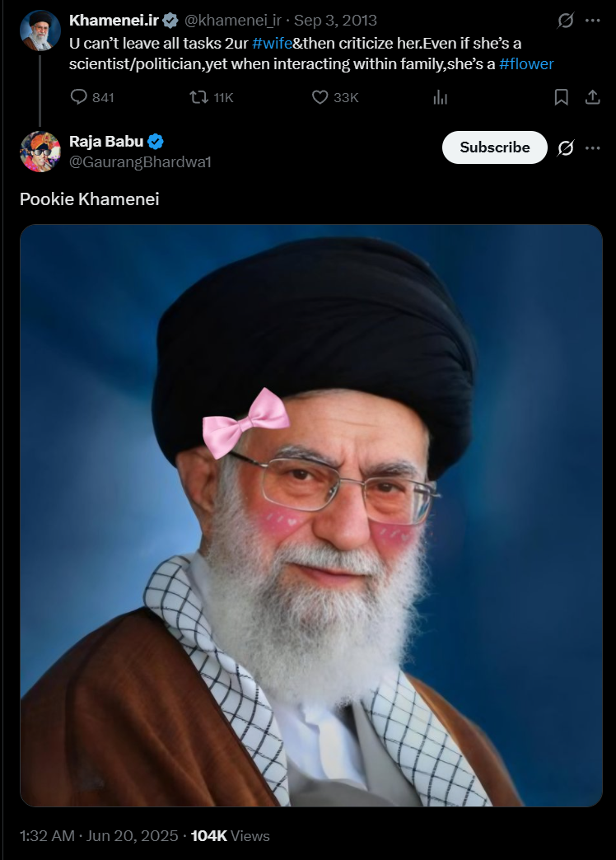
Task: Open the @GaurangBhardwa1 handle
Action: pos(141,161)
